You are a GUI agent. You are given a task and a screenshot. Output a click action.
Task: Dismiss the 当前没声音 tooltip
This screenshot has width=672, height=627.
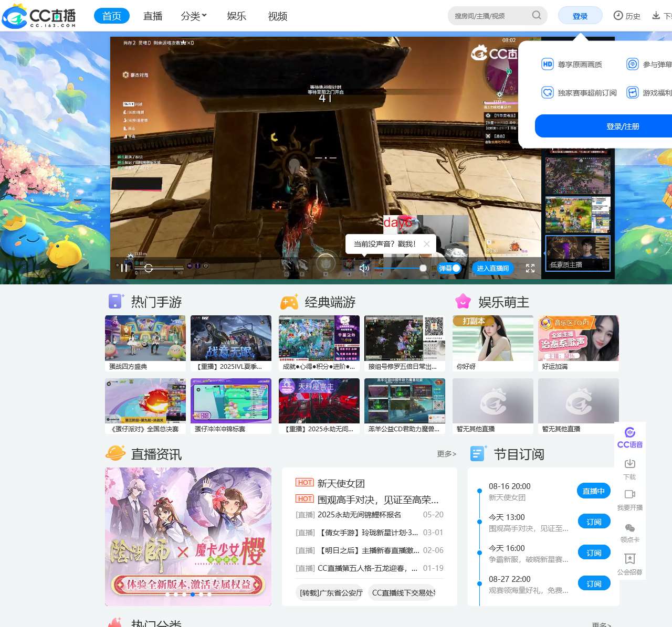pos(426,244)
